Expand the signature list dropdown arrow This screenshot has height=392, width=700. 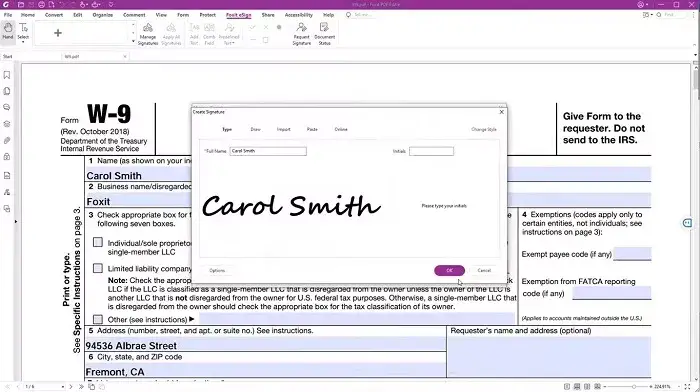[133, 41]
